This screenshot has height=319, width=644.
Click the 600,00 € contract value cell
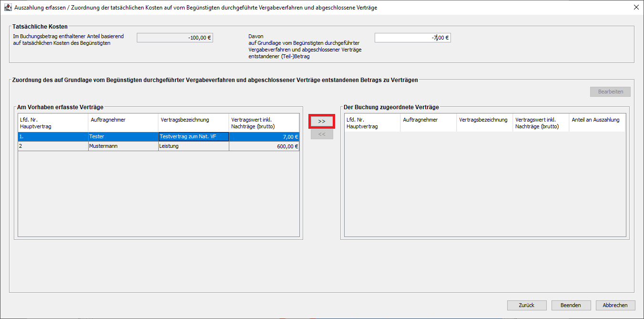[264, 146]
